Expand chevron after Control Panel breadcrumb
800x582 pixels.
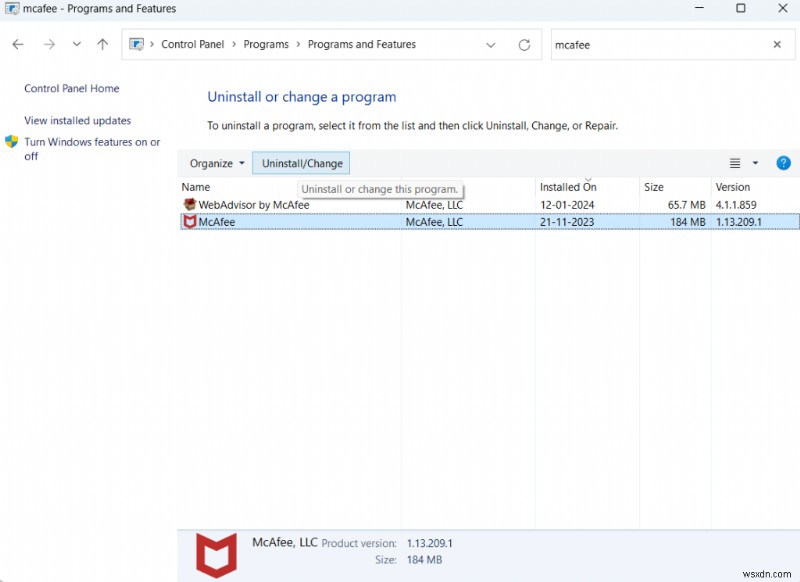coord(234,44)
